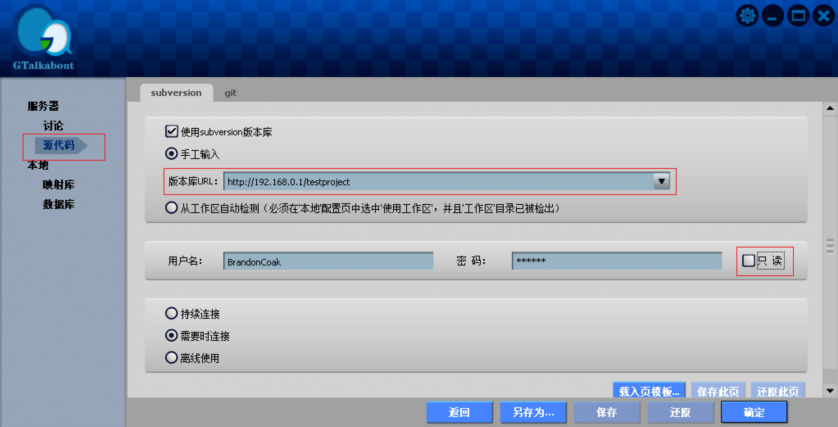Click the 另存为... button

[x=533, y=412]
